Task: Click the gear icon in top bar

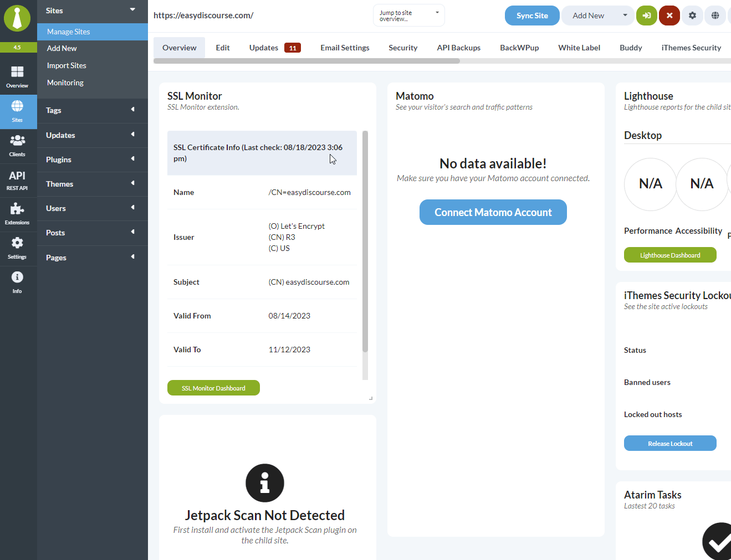Action: (x=692, y=16)
